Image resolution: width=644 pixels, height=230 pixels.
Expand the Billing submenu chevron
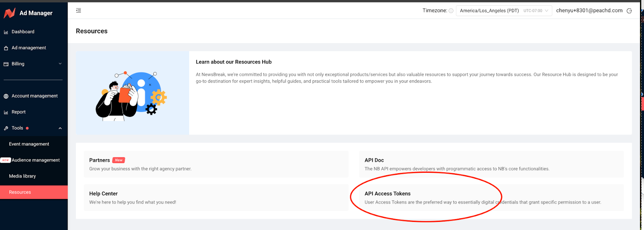[60, 64]
